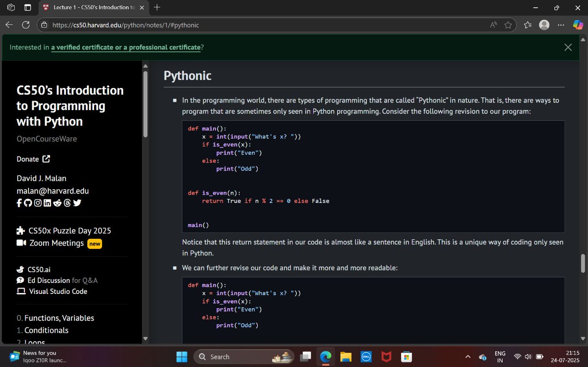Click the sidebar scroll up arrow

coord(145,66)
